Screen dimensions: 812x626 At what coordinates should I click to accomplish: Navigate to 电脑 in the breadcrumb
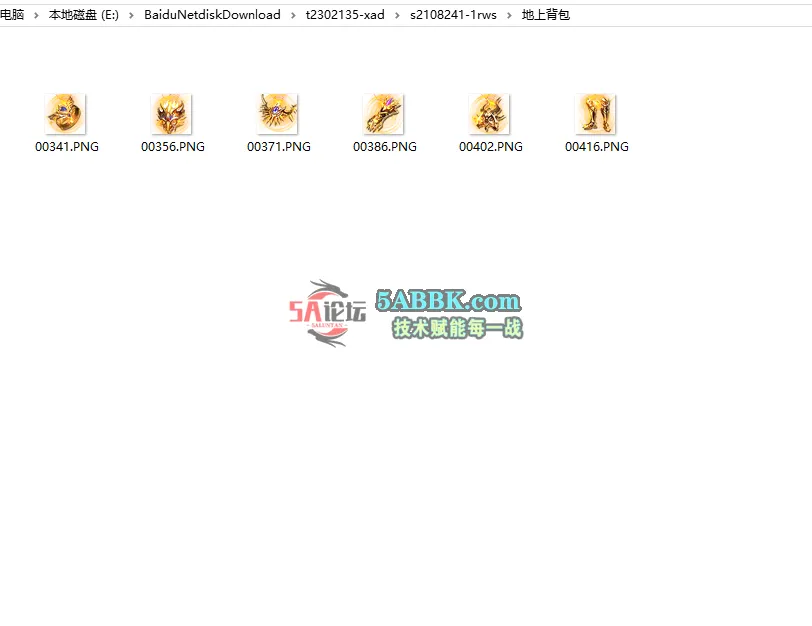(11, 15)
